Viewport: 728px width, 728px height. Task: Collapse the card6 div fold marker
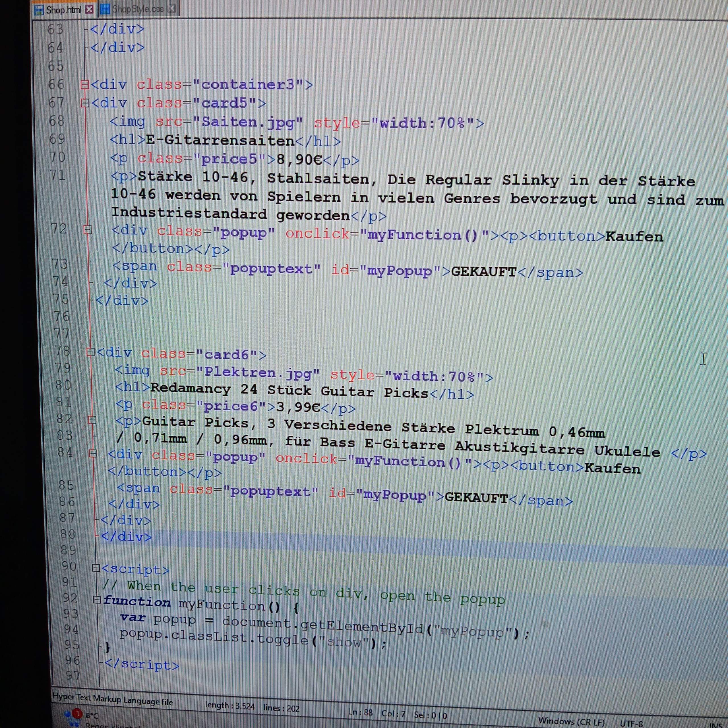[90, 352]
